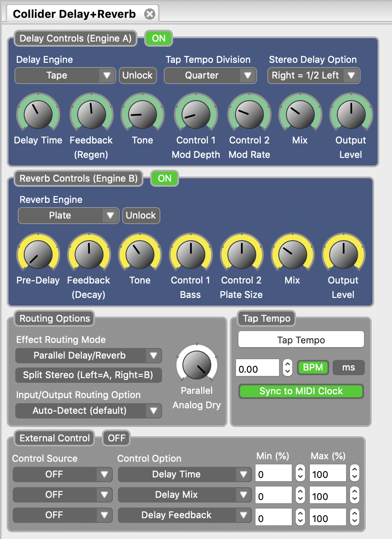Open Tap Tempo Division Quarter dropdown
This screenshot has width=392, height=539.
210,76
